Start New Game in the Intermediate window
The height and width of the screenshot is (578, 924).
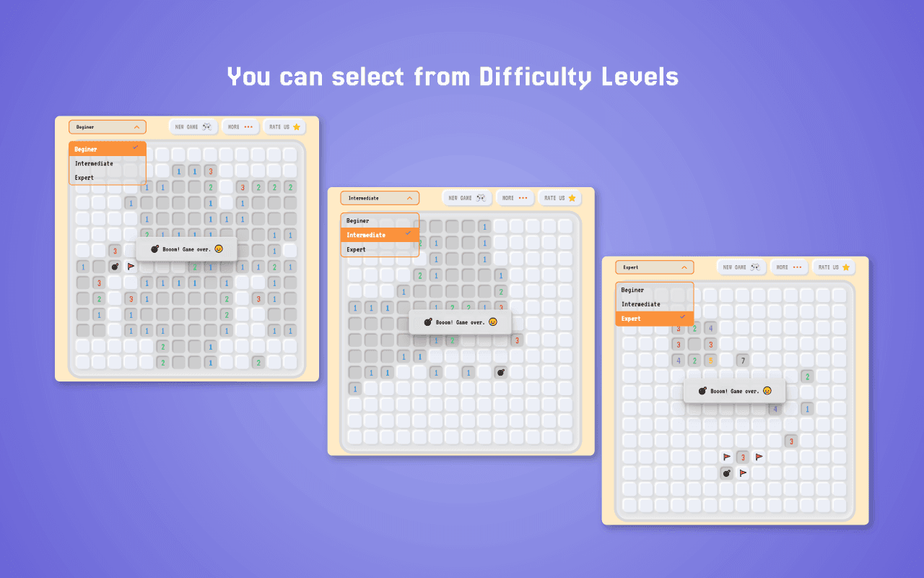(x=466, y=198)
